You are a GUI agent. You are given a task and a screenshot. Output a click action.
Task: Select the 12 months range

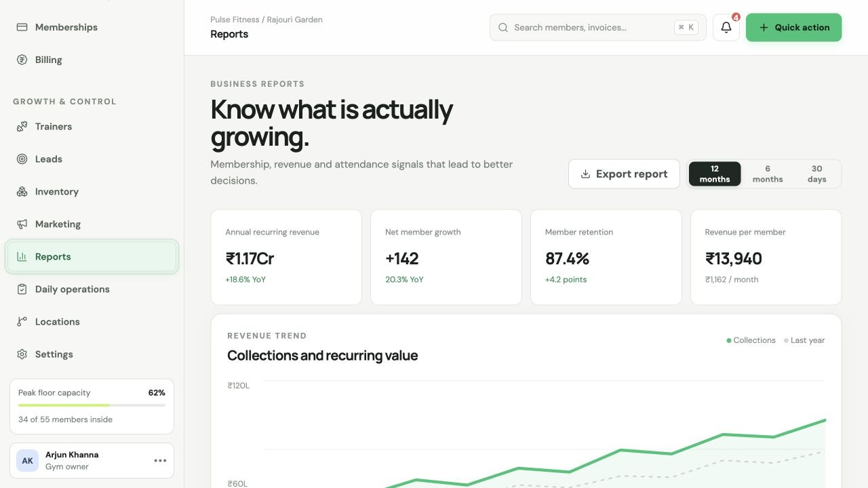pyautogui.click(x=715, y=174)
